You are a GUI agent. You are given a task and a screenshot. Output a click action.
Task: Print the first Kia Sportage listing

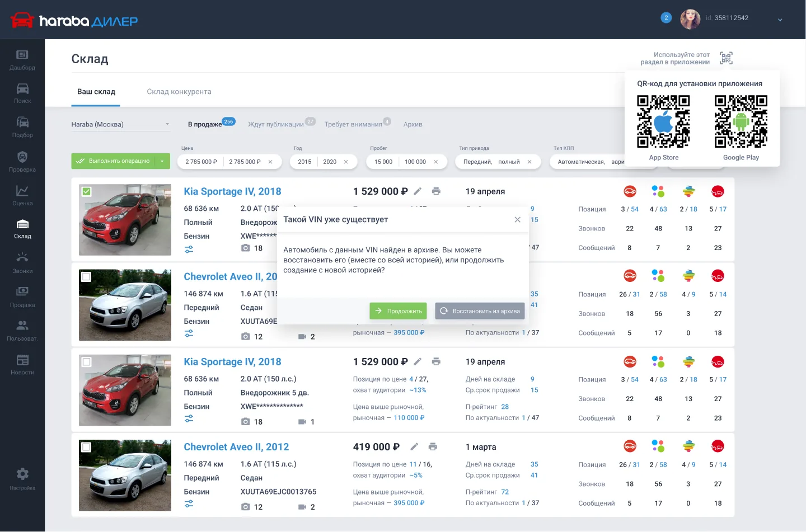(436, 191)
